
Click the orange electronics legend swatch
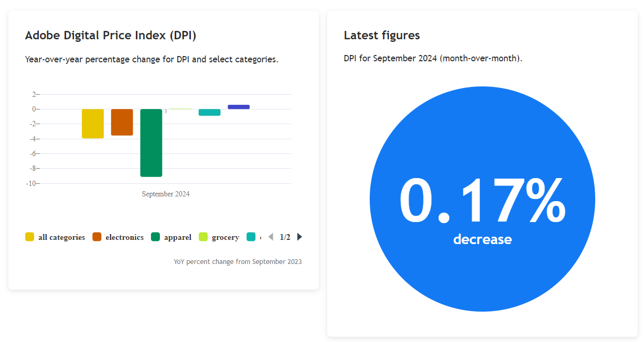click(x=97, y=237)
